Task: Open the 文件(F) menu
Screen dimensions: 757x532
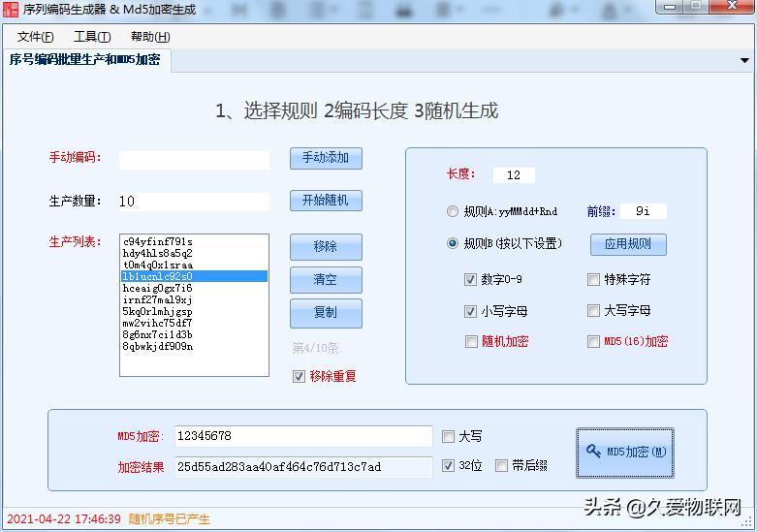Action: point(35,37)
